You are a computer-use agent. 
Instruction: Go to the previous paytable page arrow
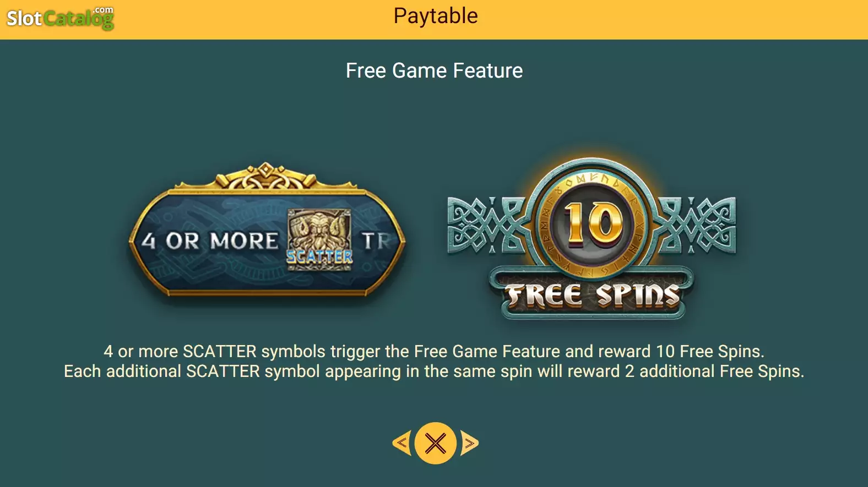point(402,443)
